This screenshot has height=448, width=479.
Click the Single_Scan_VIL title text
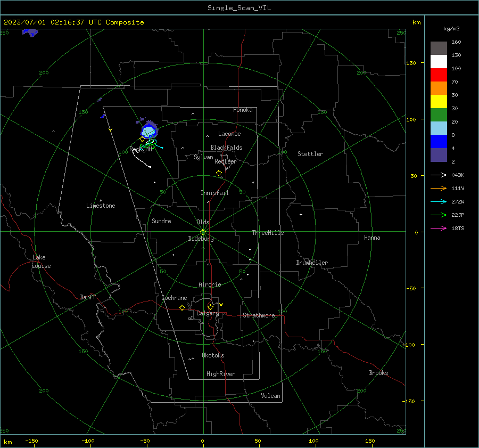[x=239, y=8]
